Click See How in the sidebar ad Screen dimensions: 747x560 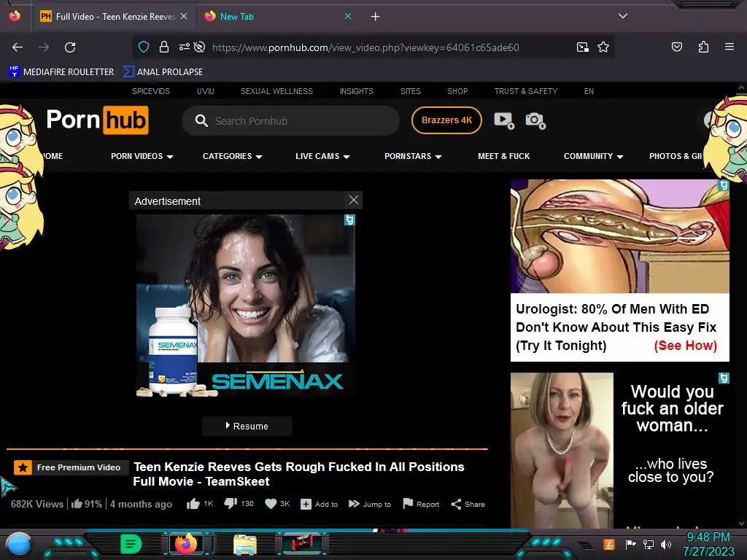(x=685, y=345)
